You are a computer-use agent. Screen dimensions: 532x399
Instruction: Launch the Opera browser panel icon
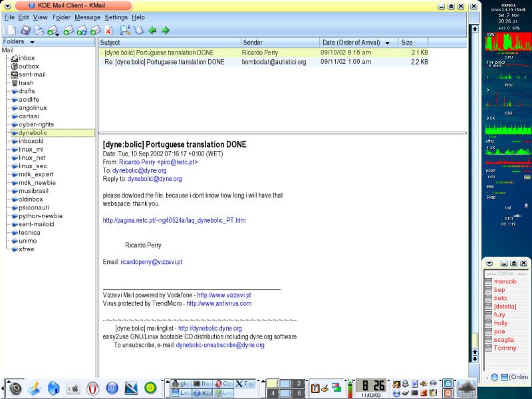click(x=92, y=388)
